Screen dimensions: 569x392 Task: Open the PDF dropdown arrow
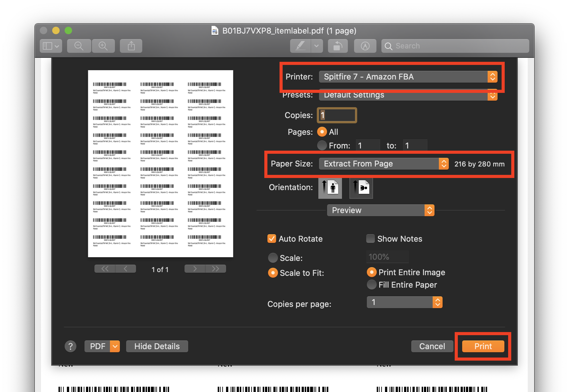(x=115, y=346)
